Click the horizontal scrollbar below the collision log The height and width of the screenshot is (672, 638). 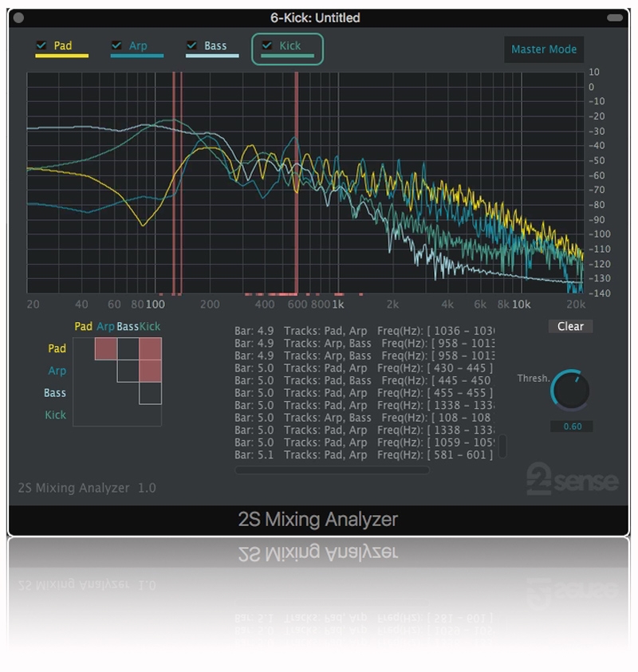(x=332, y=470)
